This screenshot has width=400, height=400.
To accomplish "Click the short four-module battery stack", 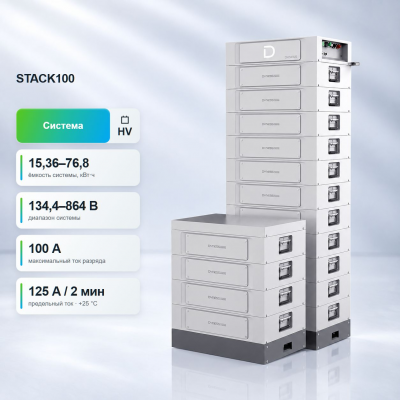I will click(x=238, y=288).
